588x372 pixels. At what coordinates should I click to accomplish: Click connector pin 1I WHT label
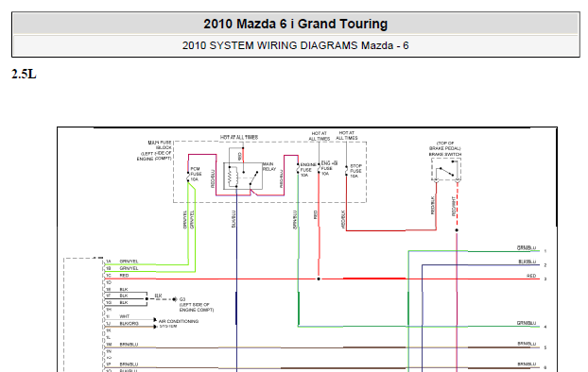pos(118,317)
